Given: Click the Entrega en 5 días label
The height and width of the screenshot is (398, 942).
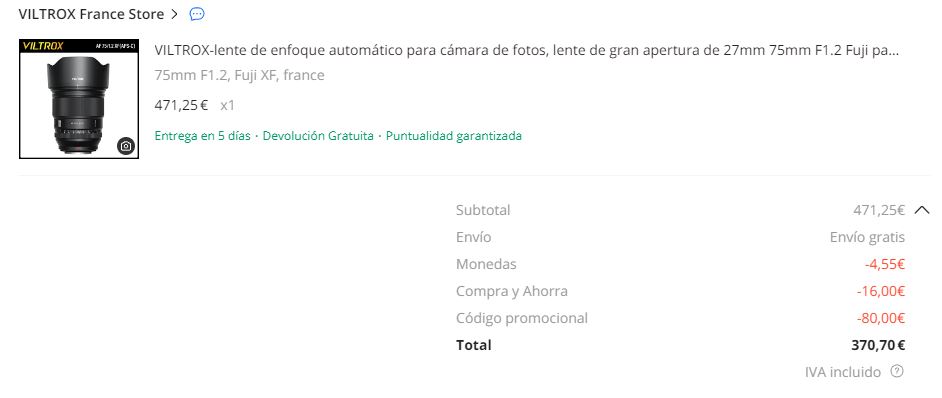Looking at the screenshot, I should (x=202, y=135).
